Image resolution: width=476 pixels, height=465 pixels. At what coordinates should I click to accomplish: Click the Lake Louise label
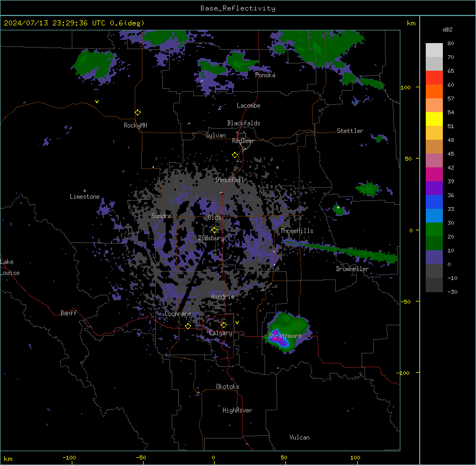tap(9, 267)
